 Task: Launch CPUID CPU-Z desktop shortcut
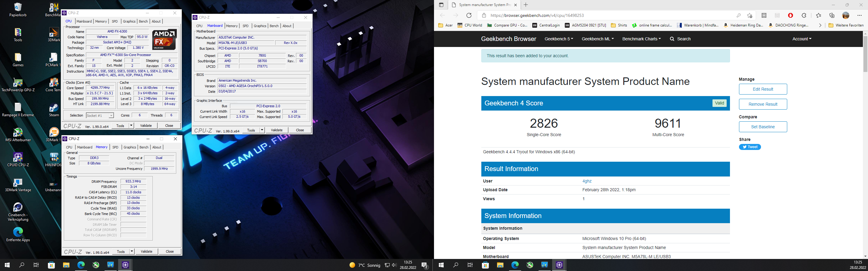[x=18, y=160]
